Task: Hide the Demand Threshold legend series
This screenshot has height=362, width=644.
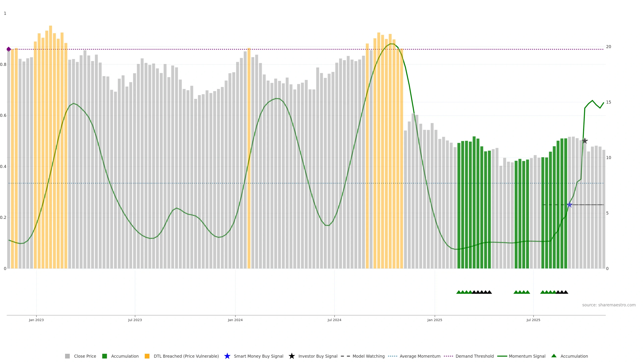Action: pos(474,356)
